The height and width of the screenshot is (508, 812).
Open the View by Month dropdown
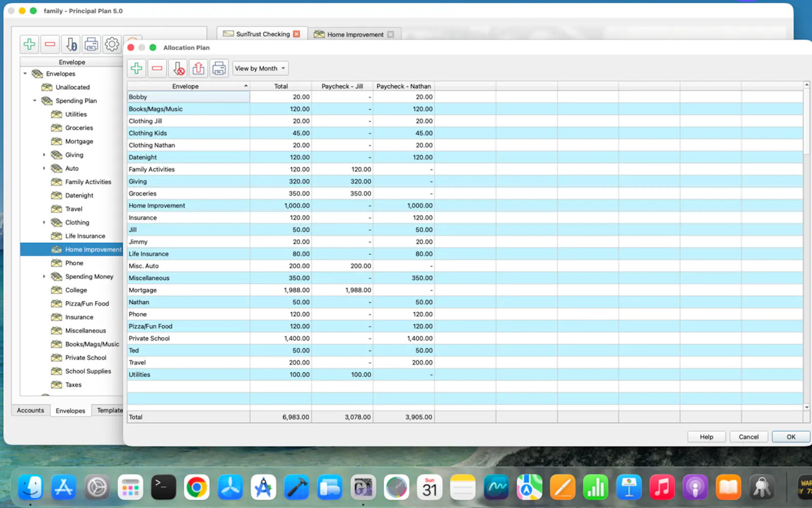tap(261, 69)
